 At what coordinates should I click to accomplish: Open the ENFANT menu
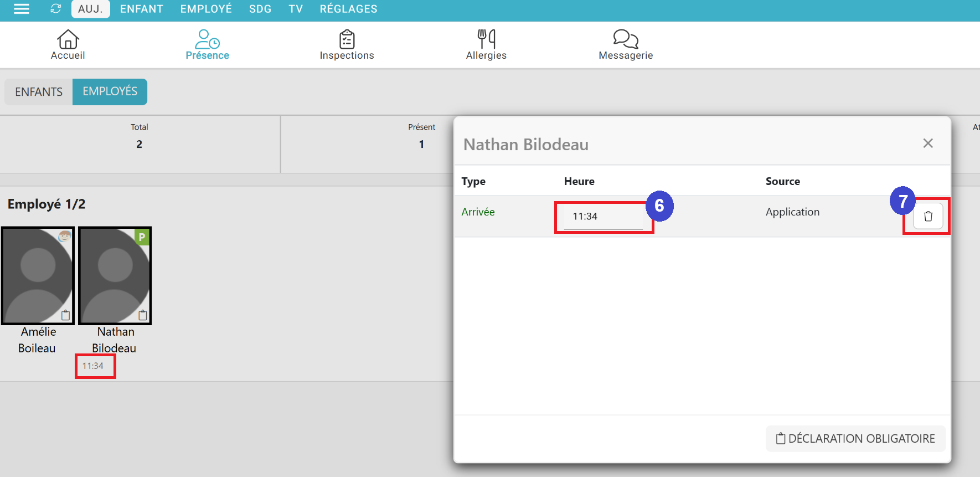[x=141, y=9]
